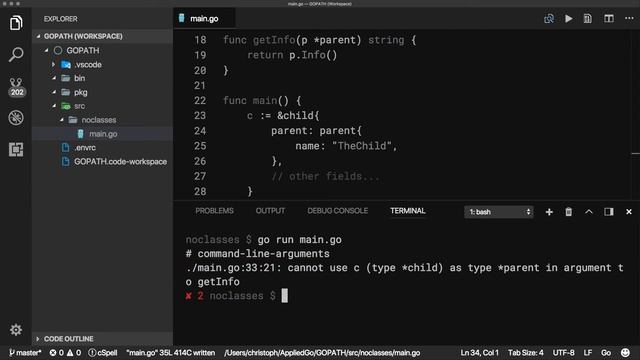Open the Extensions view in activity bar
Viewport: 640px width, 360px height.
(16, 149)
